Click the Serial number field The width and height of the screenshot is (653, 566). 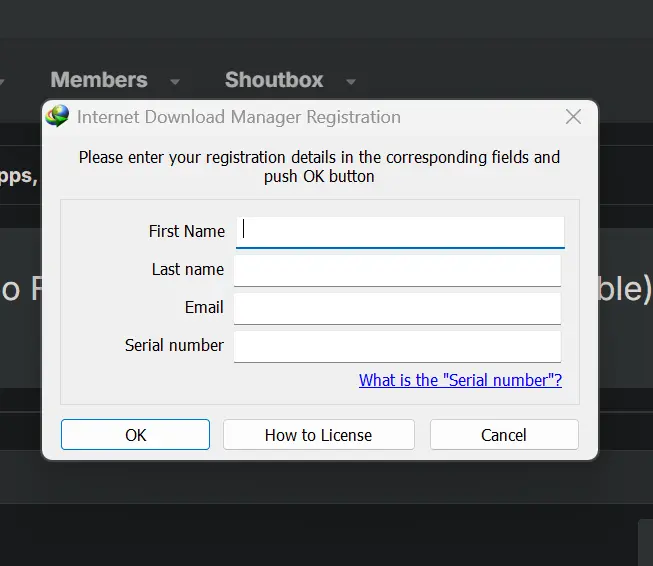tap(397, 347)
